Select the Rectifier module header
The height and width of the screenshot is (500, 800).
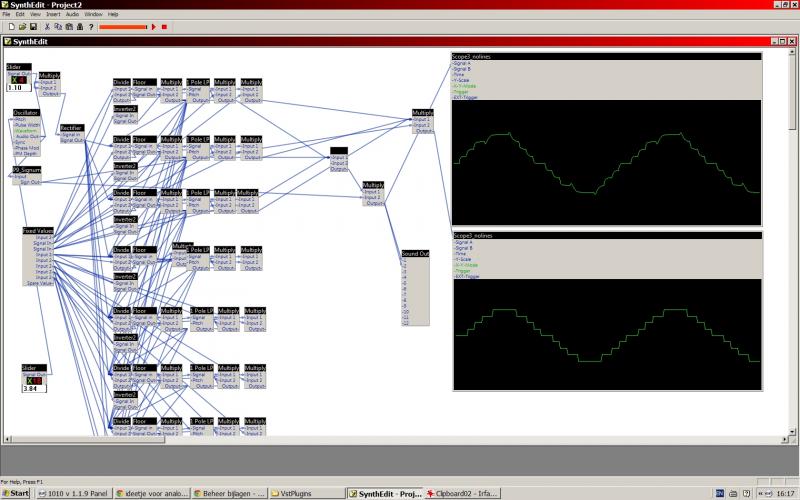[x=72, y=128]
